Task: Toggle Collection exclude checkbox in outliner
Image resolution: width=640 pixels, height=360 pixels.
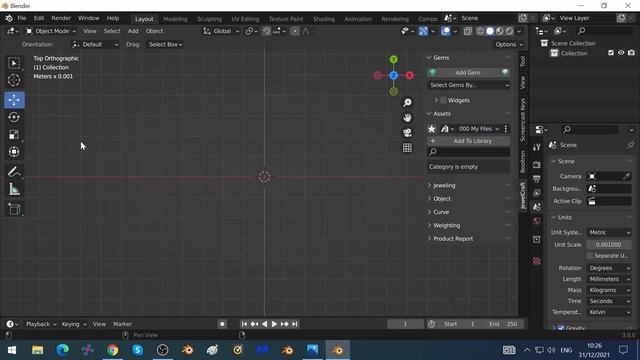Action: coord(611,53)
